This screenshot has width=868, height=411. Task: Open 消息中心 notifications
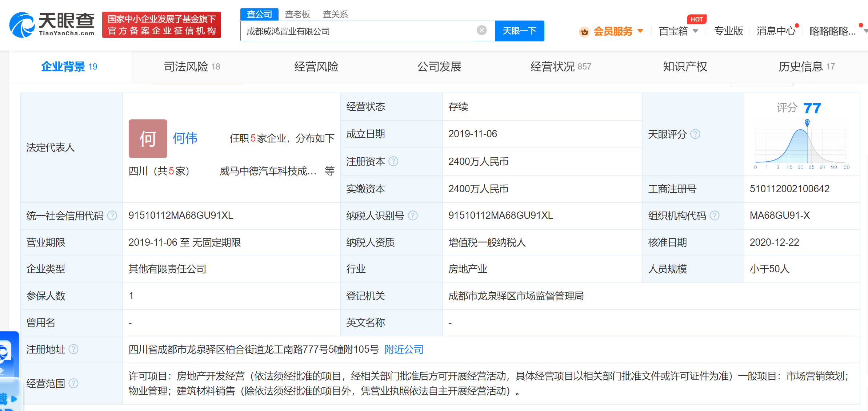pos(776,31)
